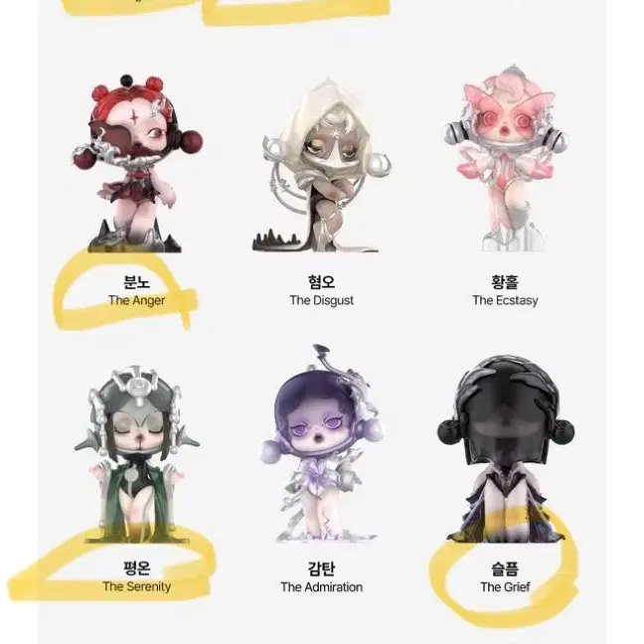Click the label The Serenity
Screen dimensions: 644x644
click(x=137, y=586)
